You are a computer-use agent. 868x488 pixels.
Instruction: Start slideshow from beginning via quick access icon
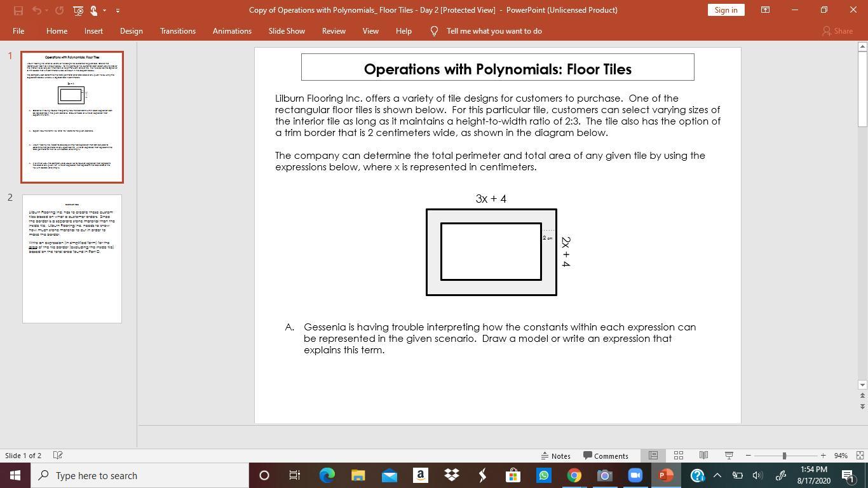coord(78,10)
